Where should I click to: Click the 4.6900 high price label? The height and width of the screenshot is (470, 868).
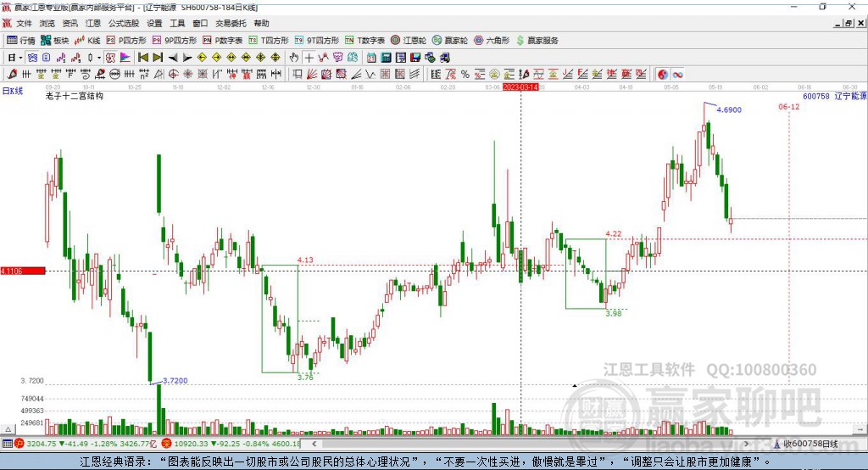click(x=729, y=109)
